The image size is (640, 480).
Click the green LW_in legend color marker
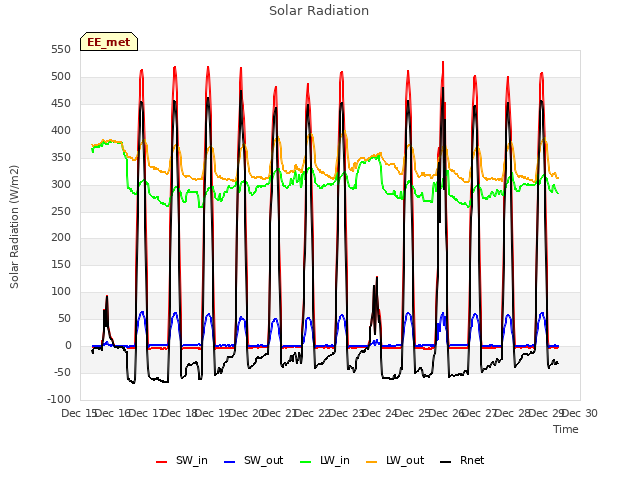pyautogui.click(x=306, y=462)
